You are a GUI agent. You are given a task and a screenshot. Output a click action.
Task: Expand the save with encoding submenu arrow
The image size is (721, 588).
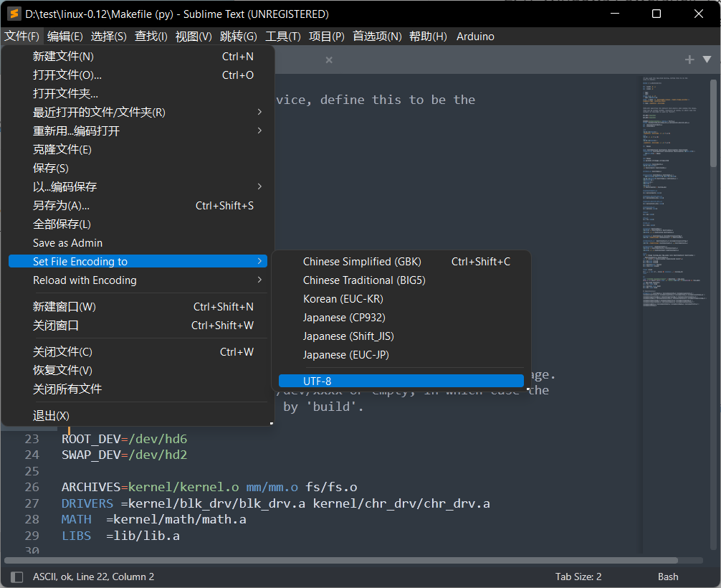tap(259, 186)
